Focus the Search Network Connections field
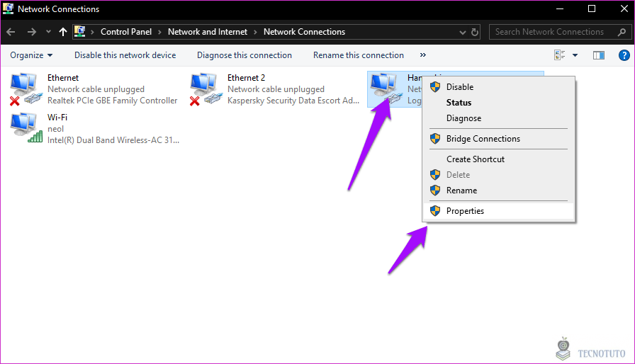 (x=561, y=32)
